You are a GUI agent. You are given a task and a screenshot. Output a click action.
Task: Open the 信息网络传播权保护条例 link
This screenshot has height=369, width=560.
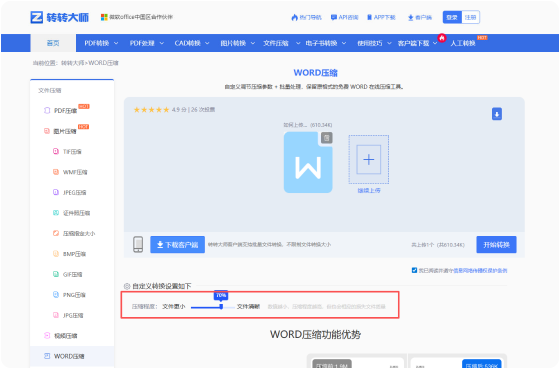pyautogui.click(x=480, y=271)
